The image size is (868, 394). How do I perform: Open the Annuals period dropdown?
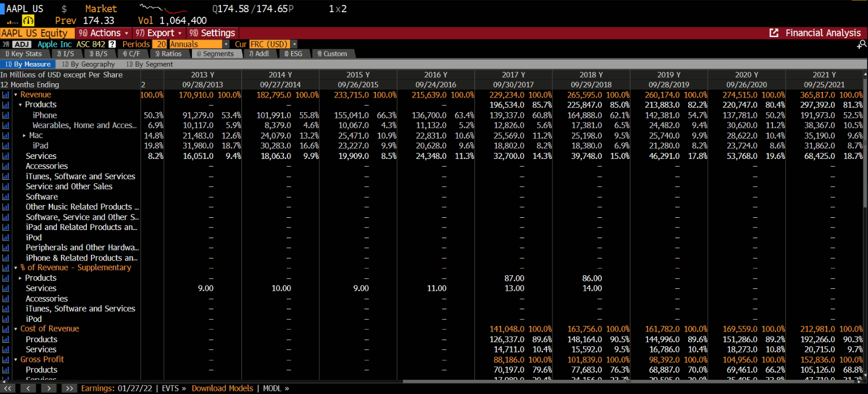point(226,44)
